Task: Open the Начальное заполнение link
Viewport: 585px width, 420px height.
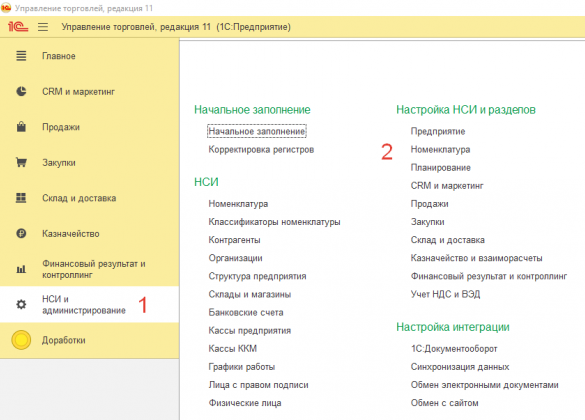Action: pos(257,131)
